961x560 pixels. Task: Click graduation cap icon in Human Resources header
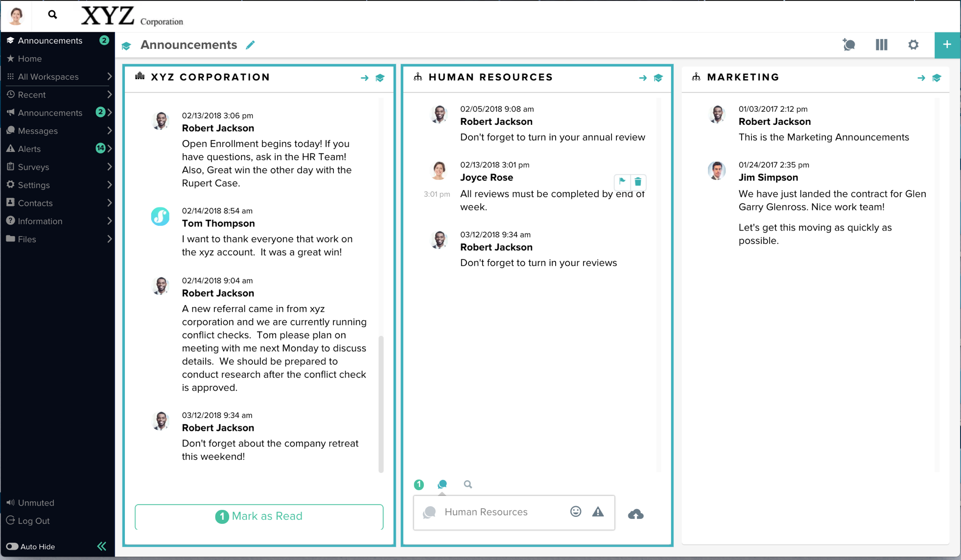coord(658,78)
